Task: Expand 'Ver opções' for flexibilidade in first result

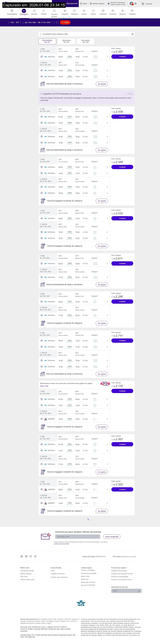Action: 102,84
